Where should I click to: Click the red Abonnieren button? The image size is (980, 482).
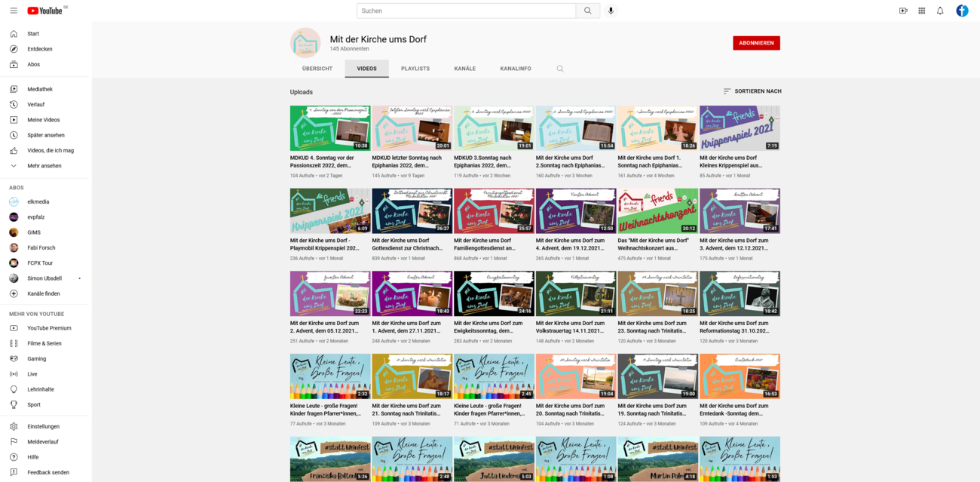click(x=756, y=43)
